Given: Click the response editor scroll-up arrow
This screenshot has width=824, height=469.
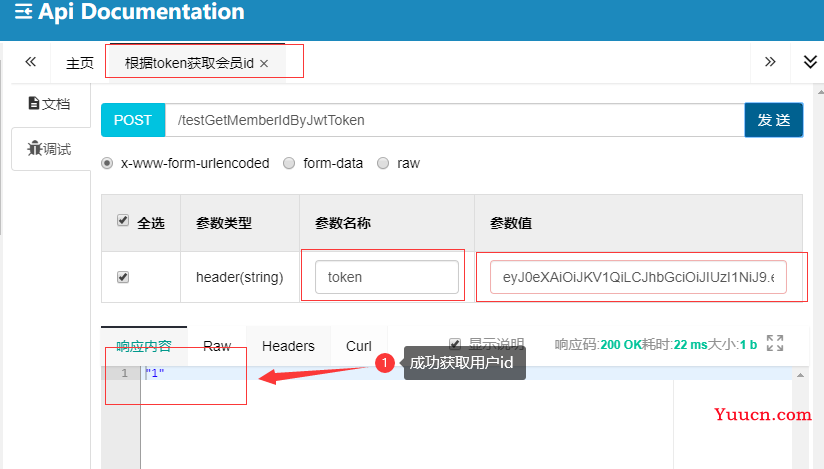Looking at the screenshot, I should (x=800, y=375).
